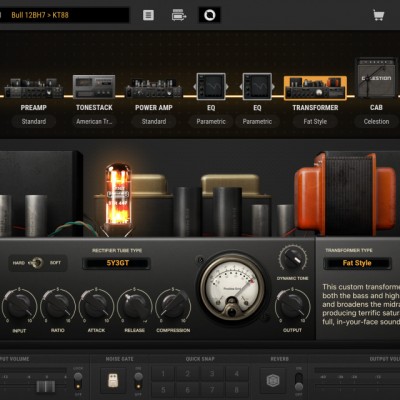
Task: Click the compression VU meter
Action: tap(232, 286)
